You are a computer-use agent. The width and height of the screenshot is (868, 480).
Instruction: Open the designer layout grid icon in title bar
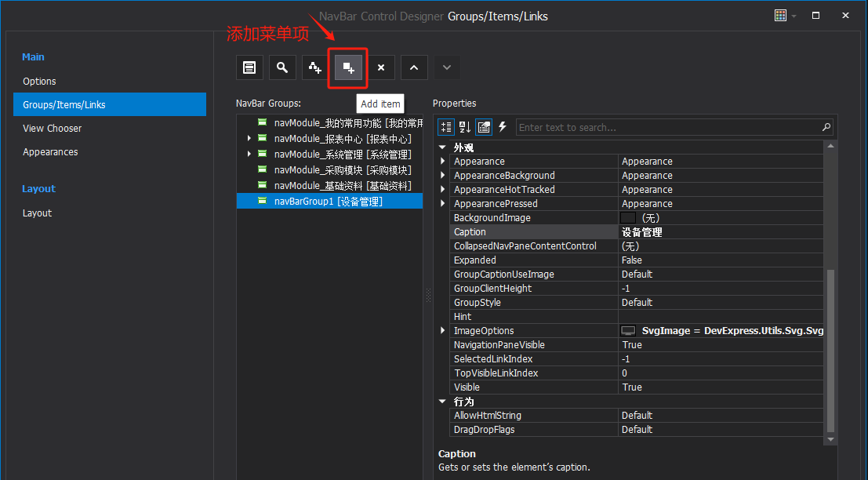[x=780, y=16]
